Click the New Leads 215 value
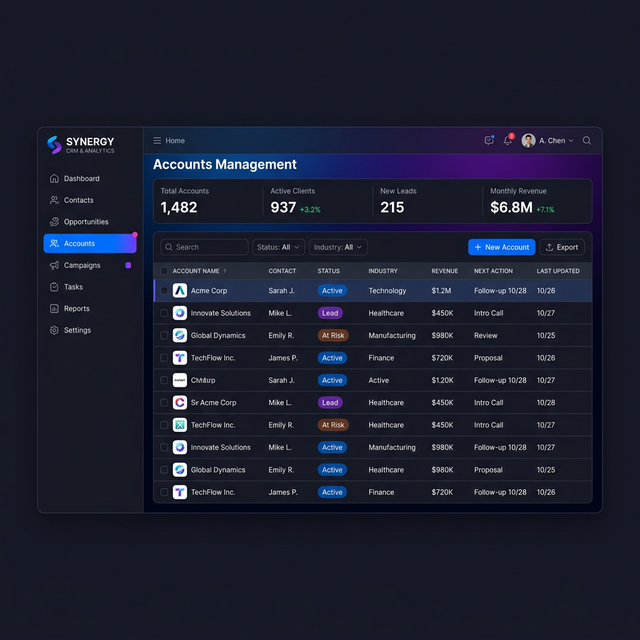640x640 pixels. 392,207
